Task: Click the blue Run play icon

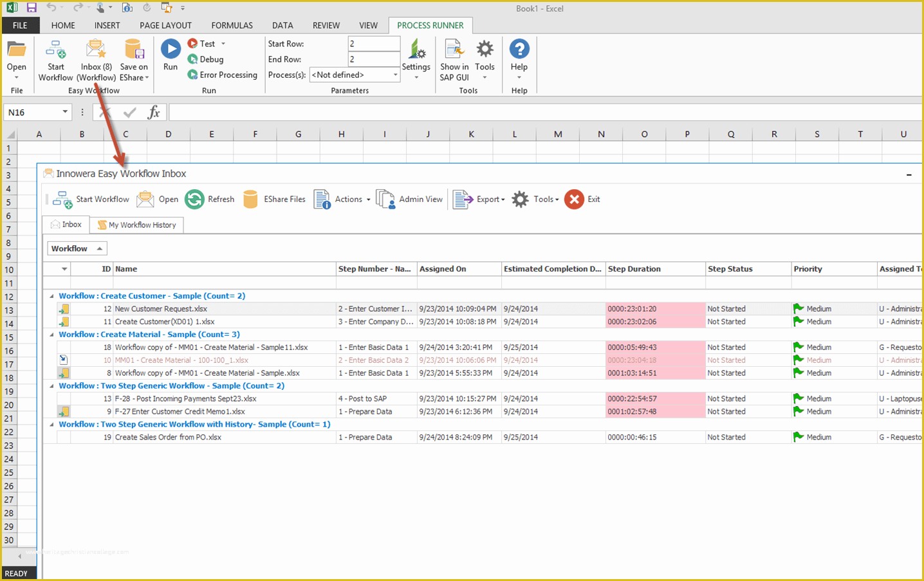Action: click(171, 49)
